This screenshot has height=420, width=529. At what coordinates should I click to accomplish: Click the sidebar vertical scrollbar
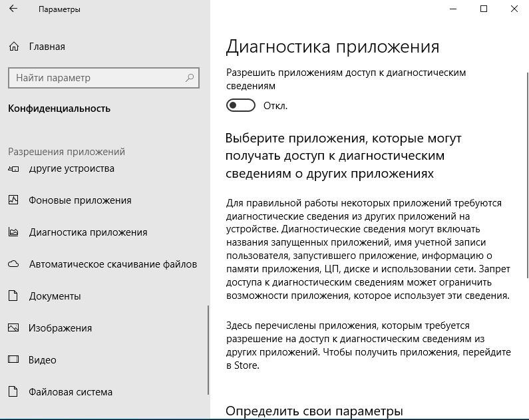point(208,350)
